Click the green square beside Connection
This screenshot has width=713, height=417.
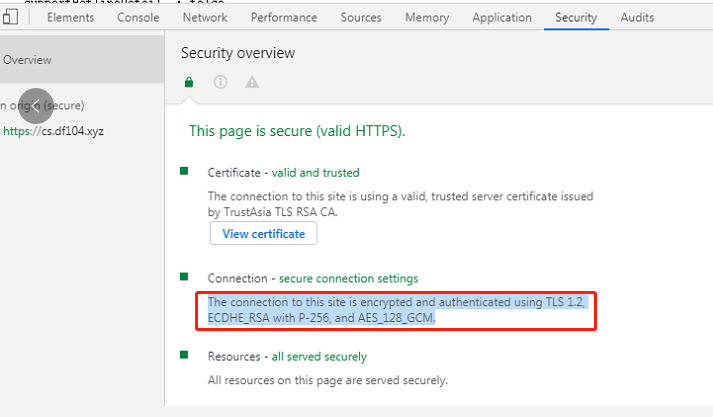[184, 276]
